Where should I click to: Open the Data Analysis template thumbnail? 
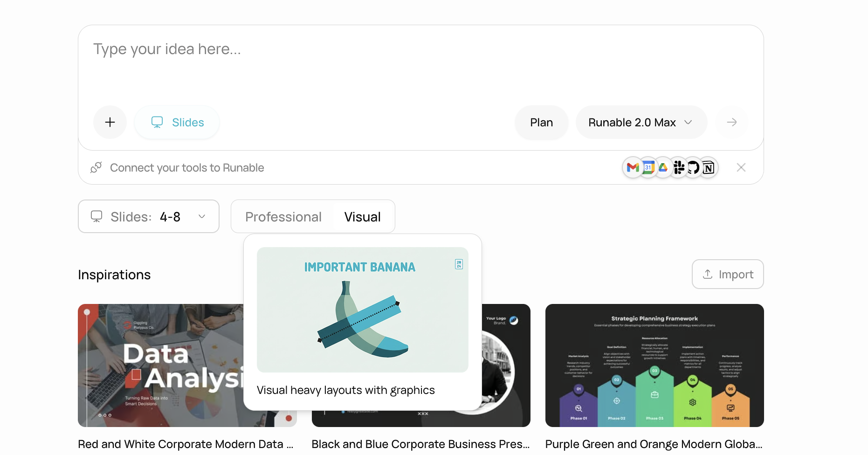click(160, 365)
